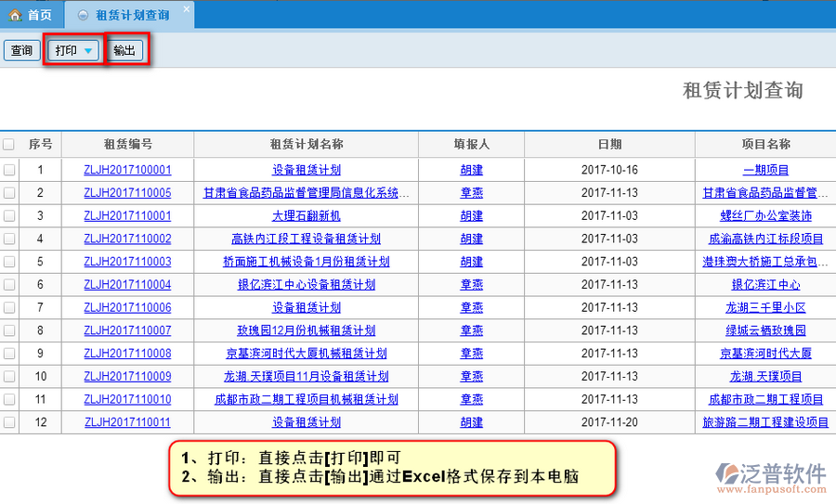
Task: Check the checkbox for row 1
Action: point(9,170)
